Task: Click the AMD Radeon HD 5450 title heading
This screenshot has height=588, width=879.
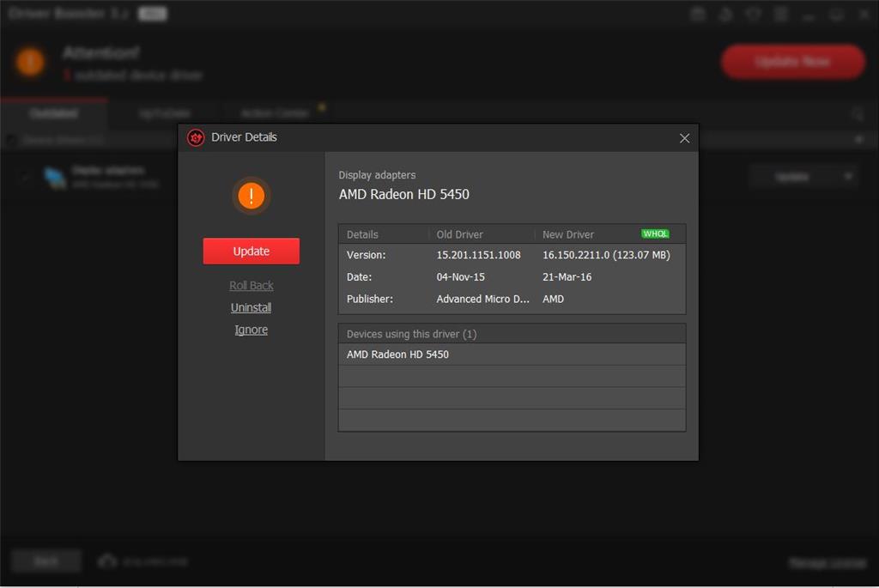Action: tap(403, 195)
